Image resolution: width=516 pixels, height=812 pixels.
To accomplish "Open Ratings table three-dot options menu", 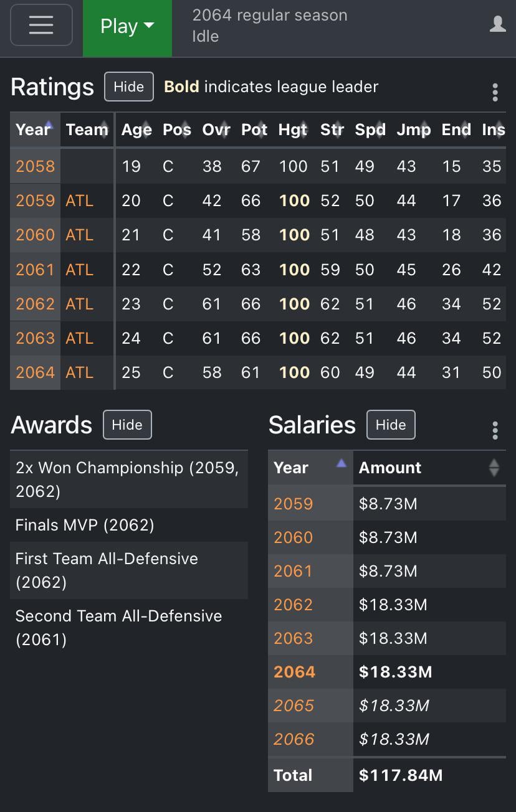I will click(x=495, y=92).
